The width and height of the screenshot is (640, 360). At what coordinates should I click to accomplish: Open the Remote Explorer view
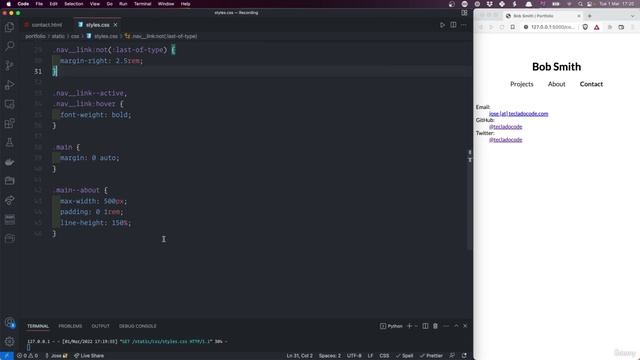tap(9, 104)
